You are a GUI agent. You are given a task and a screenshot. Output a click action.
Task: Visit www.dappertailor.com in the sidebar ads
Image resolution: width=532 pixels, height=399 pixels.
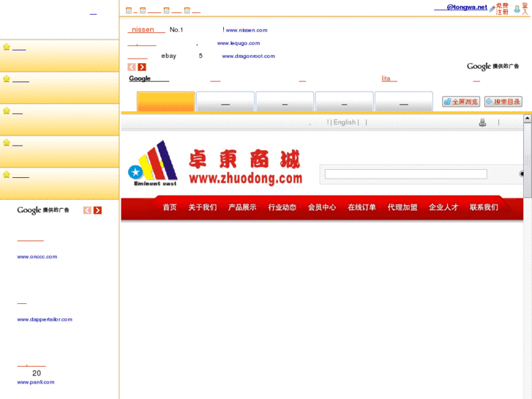coord(45,319)
